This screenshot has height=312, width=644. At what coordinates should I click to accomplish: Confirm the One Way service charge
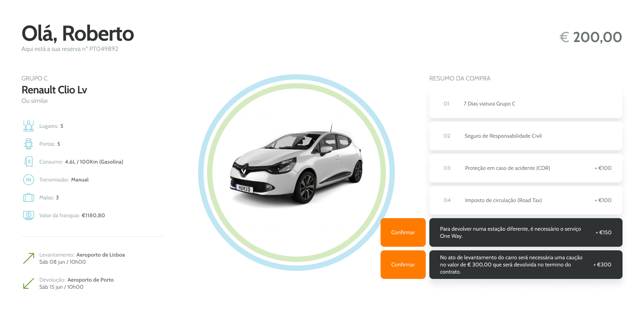(403, 232)
